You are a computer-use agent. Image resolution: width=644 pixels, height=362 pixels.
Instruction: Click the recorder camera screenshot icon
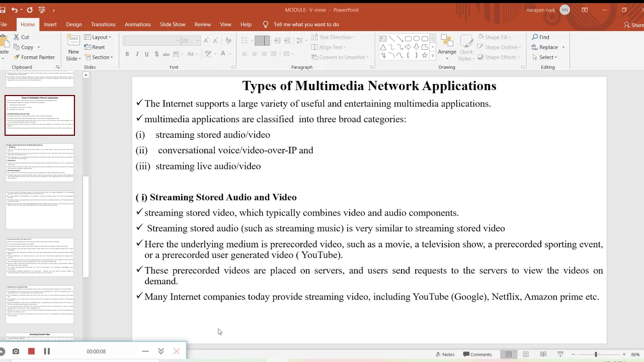click(x=16, y=351)
